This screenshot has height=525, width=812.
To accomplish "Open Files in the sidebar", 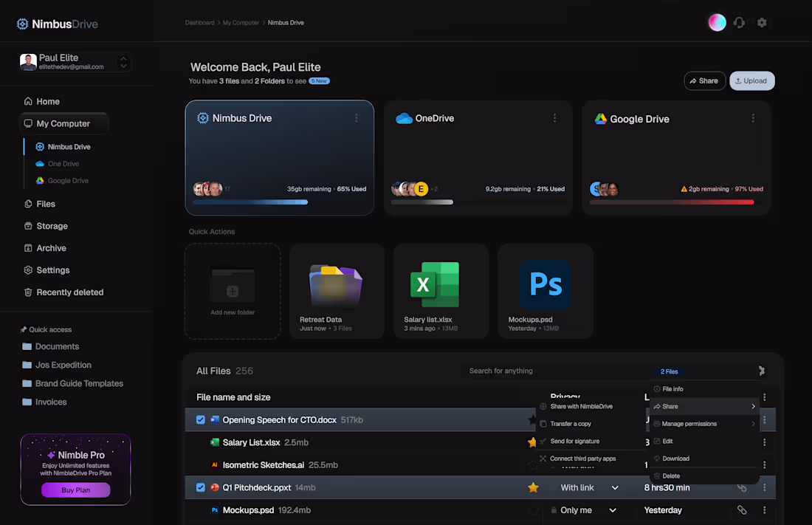I will 39,204.
